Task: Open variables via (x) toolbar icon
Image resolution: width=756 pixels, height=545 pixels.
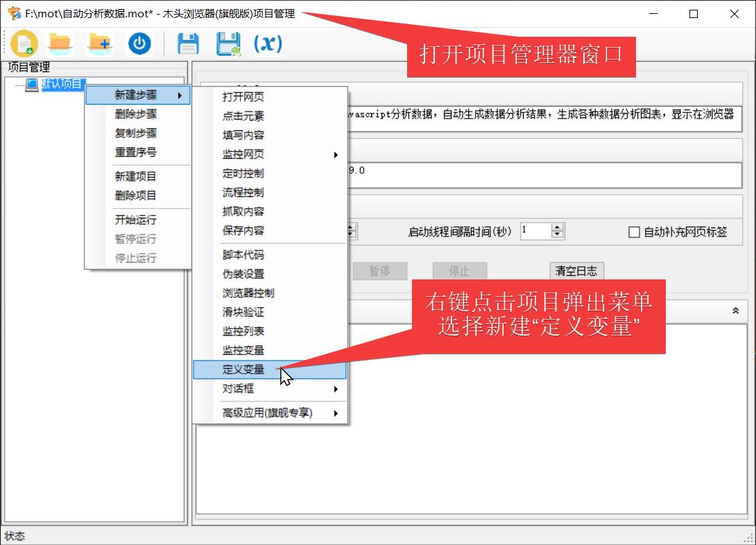Action: click(x=268, y=44)
